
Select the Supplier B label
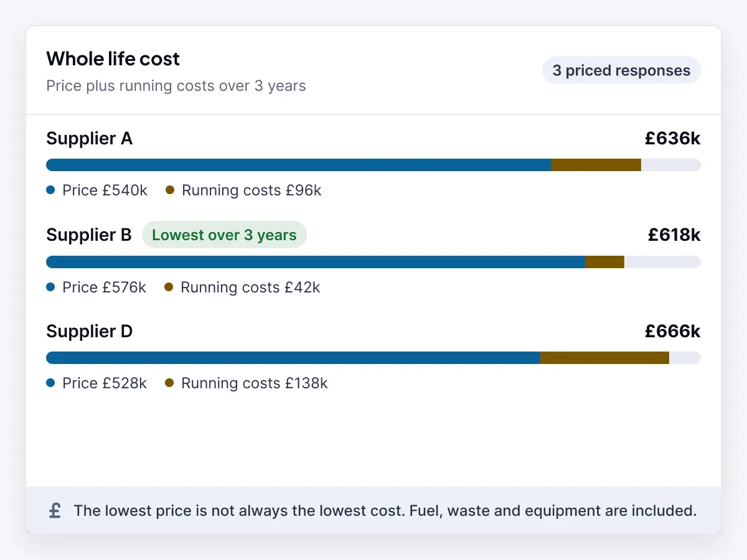click(89, 235)
